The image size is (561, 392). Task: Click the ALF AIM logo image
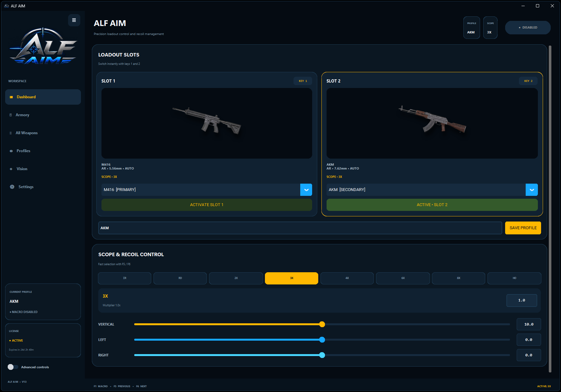coord(43,46)
